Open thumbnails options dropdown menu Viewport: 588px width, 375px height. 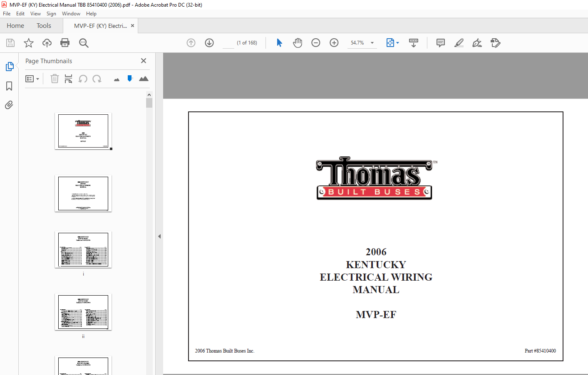pyautogui.click(x=32, y=79)
